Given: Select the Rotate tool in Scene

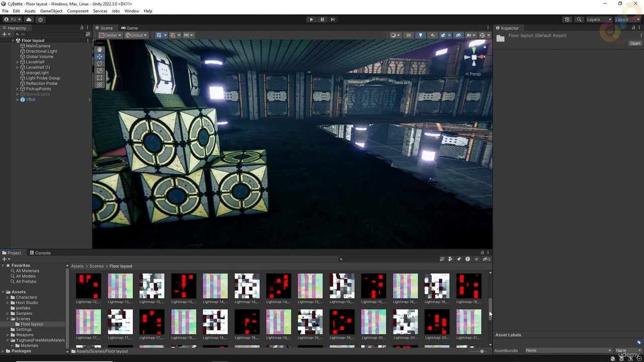Looking at the screenshot, I should click(99, 64).
